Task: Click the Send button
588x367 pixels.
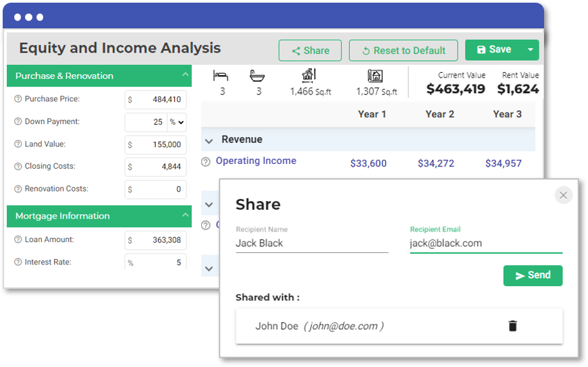Action: (x=533, y=275)
